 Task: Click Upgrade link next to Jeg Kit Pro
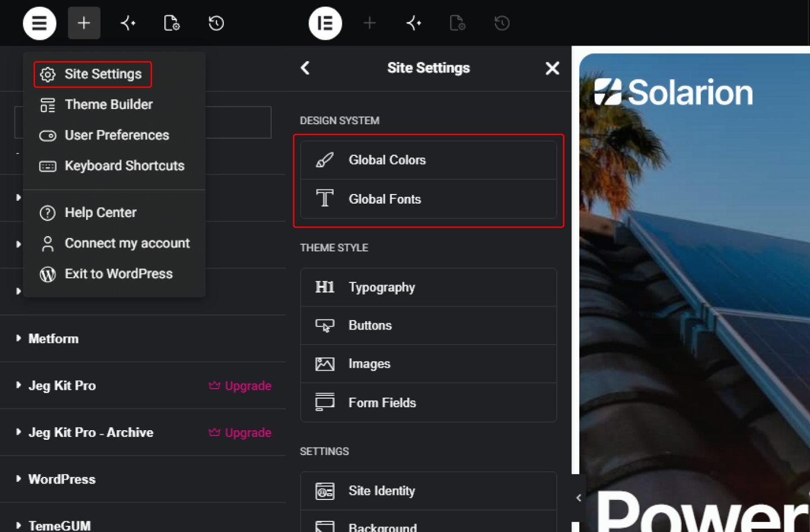(240, 386)
